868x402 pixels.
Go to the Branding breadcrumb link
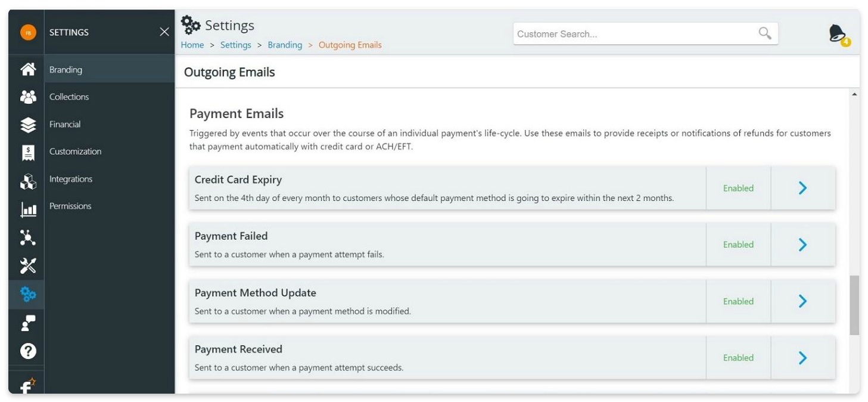(285, 45)
